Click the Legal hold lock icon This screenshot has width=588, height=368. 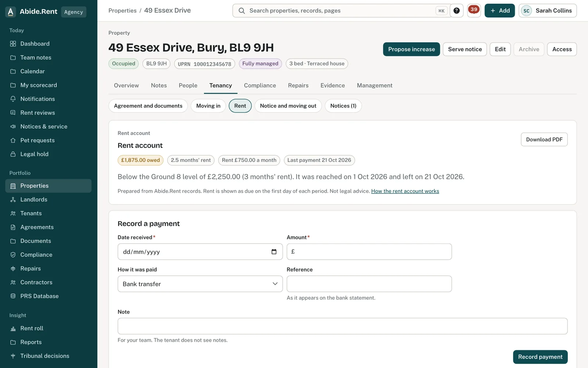[13, 154]
